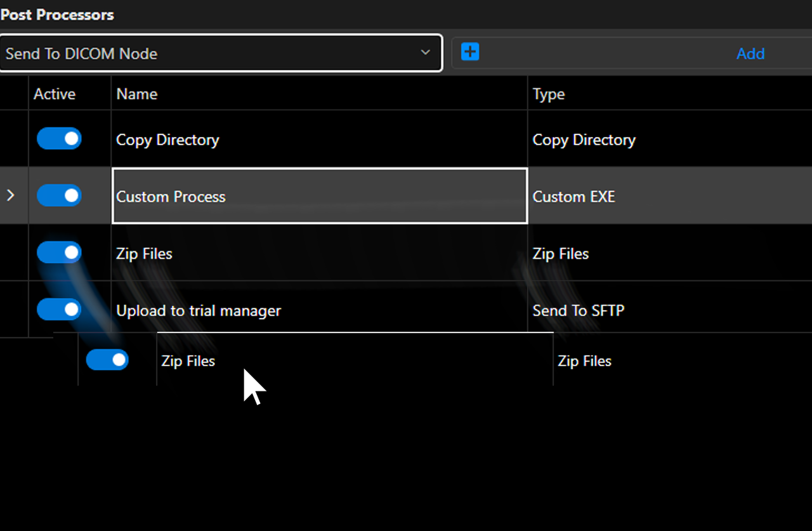Click the Post Processors panel title
812x531 pixels.
click(x=57, y=15)
